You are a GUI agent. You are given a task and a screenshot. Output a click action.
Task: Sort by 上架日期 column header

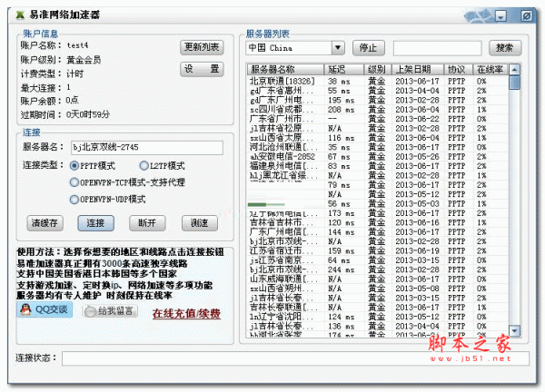pos(417,70)
